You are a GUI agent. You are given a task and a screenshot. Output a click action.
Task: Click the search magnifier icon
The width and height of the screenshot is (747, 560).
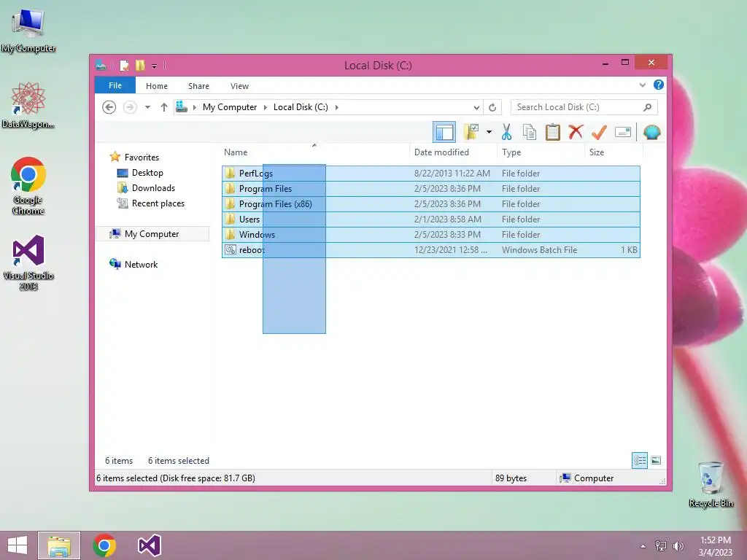pos(648,107)
